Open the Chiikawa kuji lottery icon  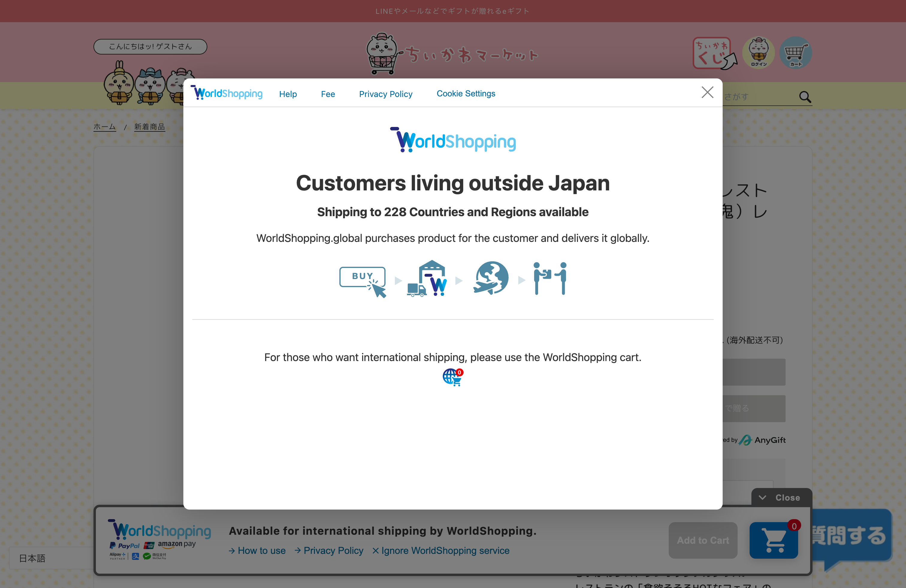[714, 53]
